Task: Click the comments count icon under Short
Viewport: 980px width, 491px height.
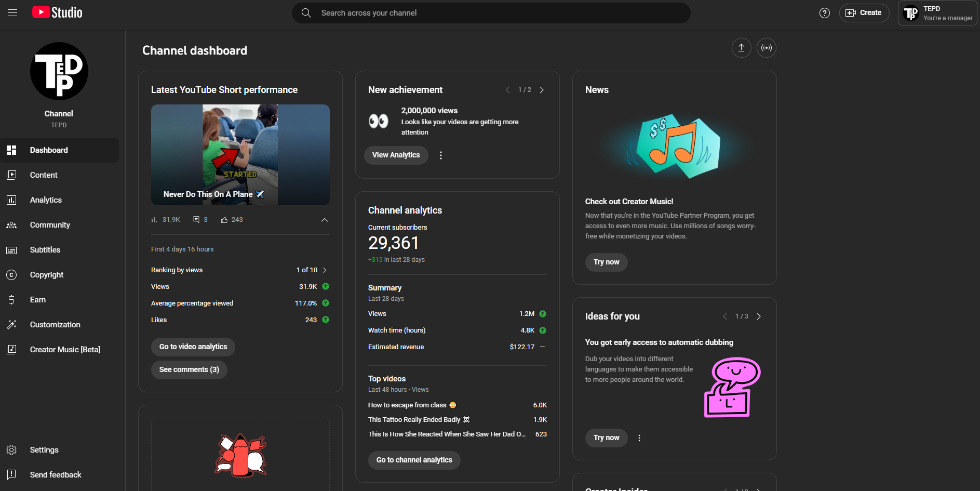Action: pos(196,220)
